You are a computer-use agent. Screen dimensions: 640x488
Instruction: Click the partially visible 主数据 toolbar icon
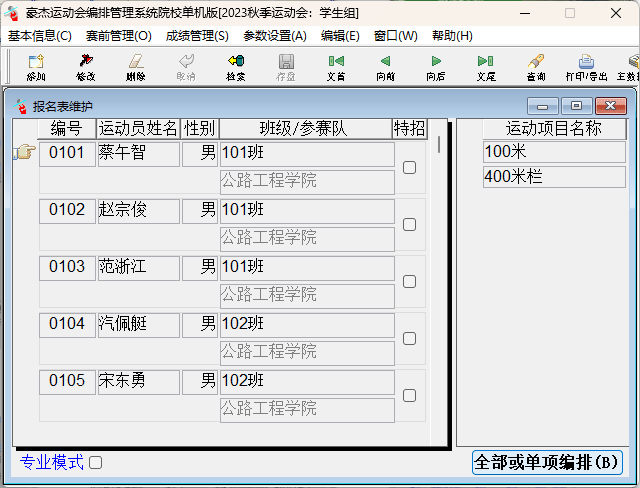tap(629, 67)
